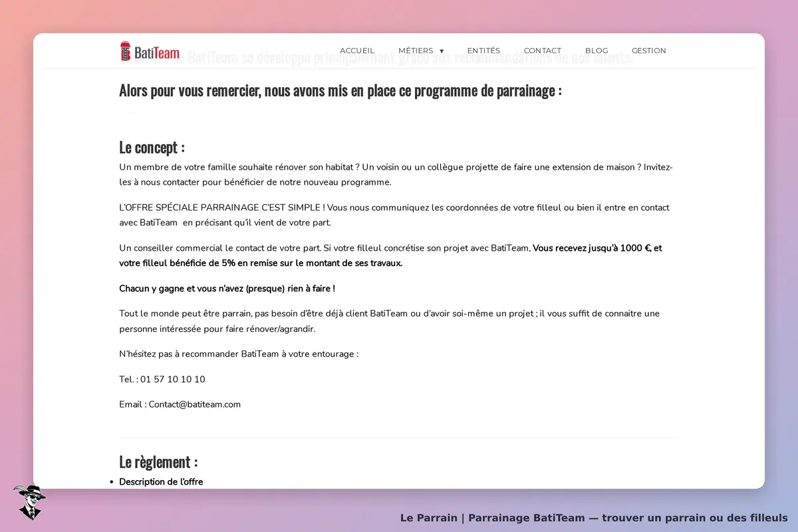The height and width of the screenshot is (532, 798).
Task: Click the "Le concept :" heading
Action: tap(152, 147)
